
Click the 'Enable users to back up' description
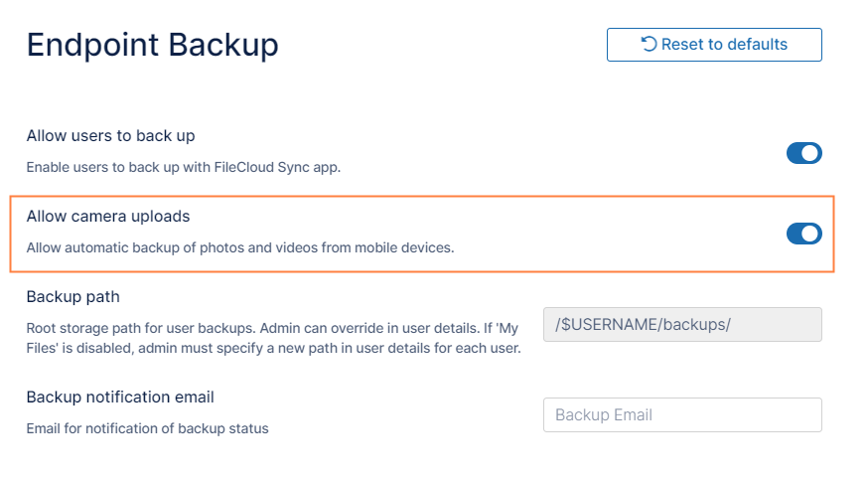183,167
